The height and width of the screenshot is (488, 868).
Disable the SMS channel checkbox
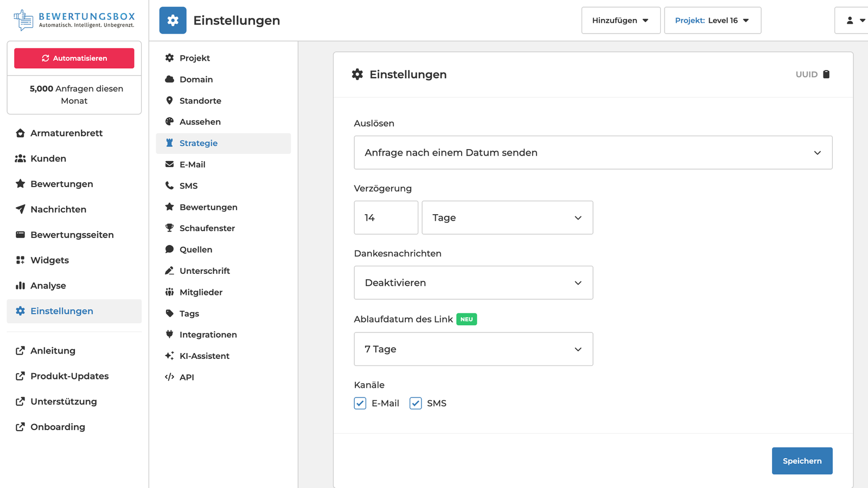[x=416, y=403]
